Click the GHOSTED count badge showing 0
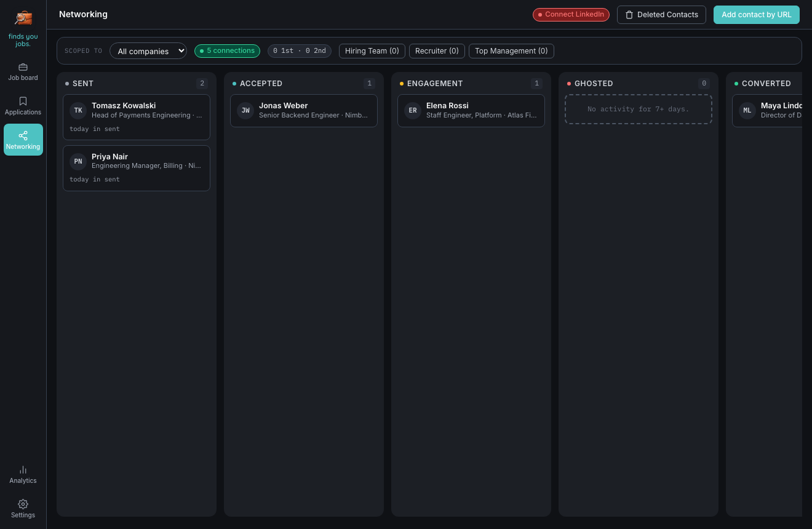The image size is (812, 529). [x=704, y=84]
